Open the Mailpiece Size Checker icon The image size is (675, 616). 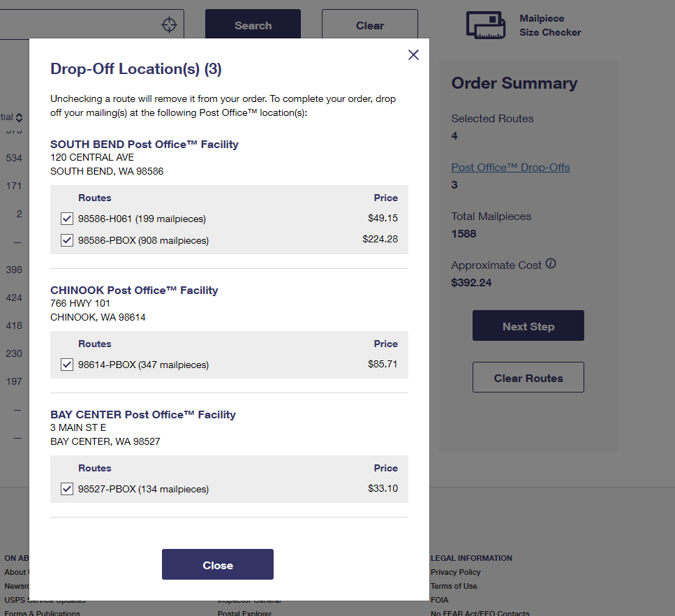(x=486, y=25)
